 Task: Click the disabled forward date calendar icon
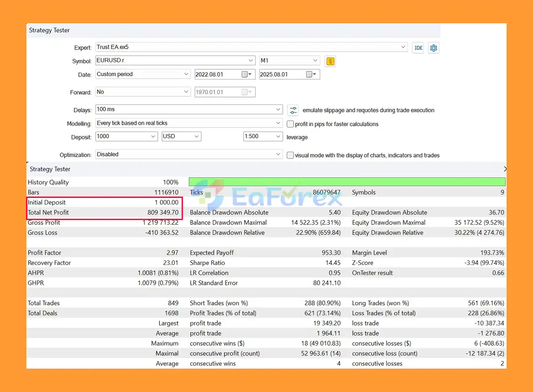coord(247,92)
